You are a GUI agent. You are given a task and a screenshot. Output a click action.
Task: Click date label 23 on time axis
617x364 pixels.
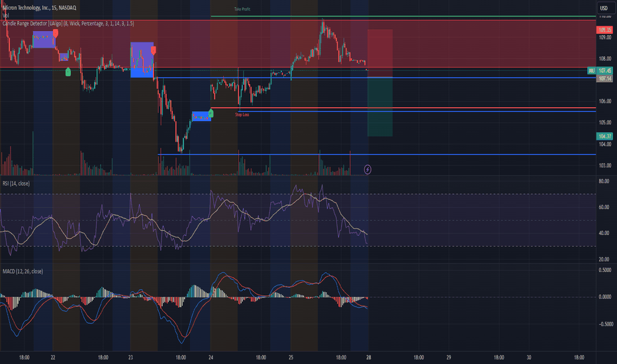coord(130,357)
